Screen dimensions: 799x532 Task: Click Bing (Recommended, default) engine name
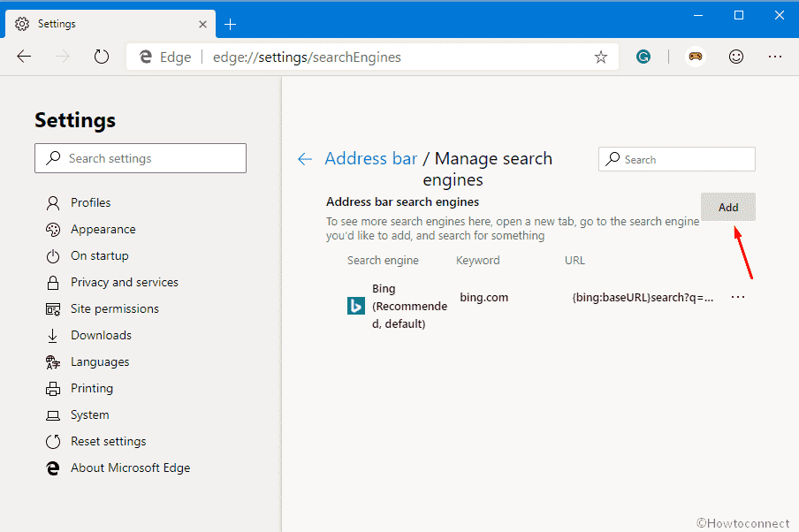(x=410, y=307)
